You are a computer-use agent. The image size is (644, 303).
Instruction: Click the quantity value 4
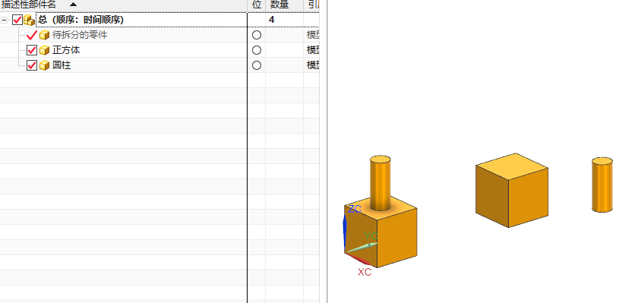coord(271,20)
